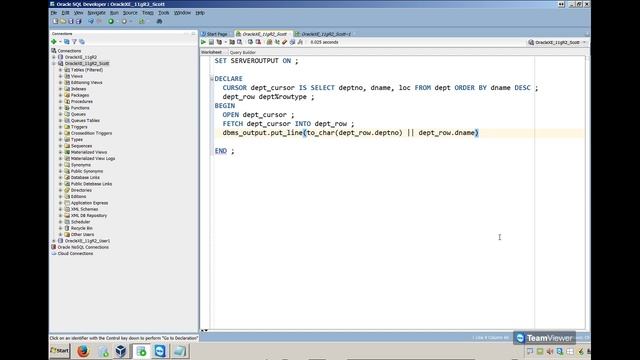This screenshot has height=360, width=640.
Task: Click the Clear (eraser) icon in worksheet toolbar
Action: pos(284,42)
